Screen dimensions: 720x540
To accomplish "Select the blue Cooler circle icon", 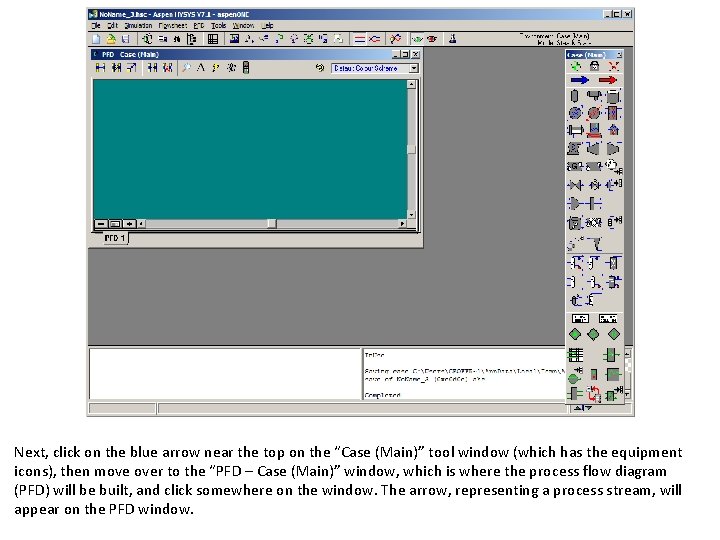I will pos(575,113).
